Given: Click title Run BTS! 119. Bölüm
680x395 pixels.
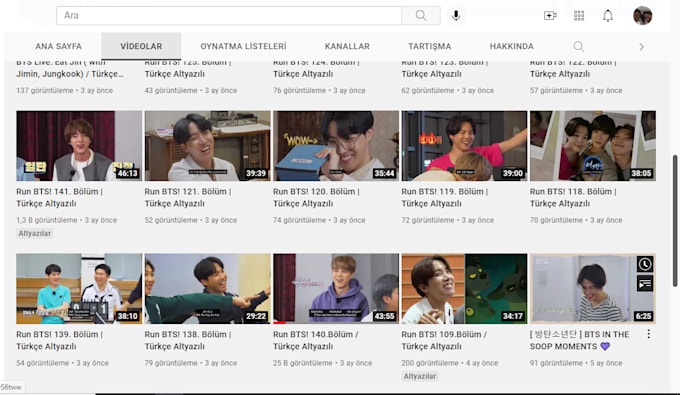Looking at the screenshot, I should pos(445,197).
